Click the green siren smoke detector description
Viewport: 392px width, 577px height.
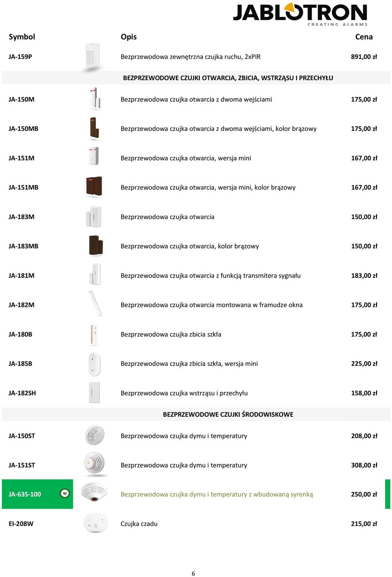click(217, 494)
